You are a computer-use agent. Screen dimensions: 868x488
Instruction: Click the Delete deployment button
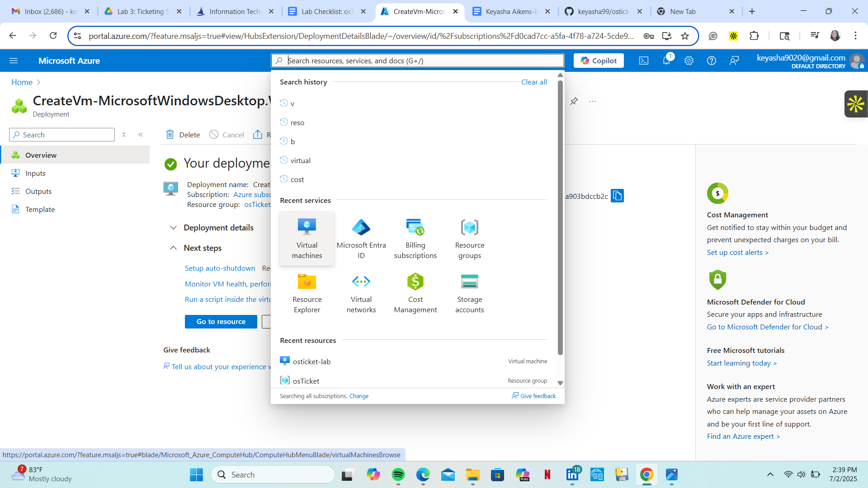pyautogui.click(x=183, y=135)
